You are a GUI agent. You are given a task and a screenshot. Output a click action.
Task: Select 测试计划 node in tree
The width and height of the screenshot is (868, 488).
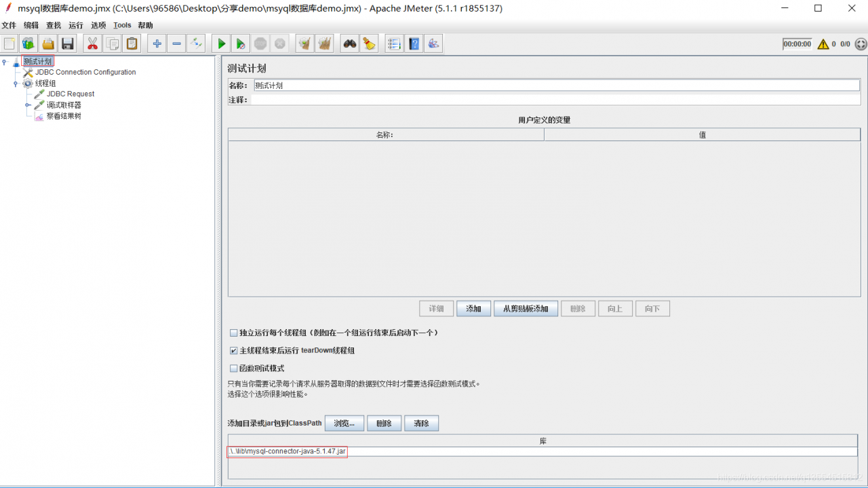pyautogui.click(x=37, y=62)
